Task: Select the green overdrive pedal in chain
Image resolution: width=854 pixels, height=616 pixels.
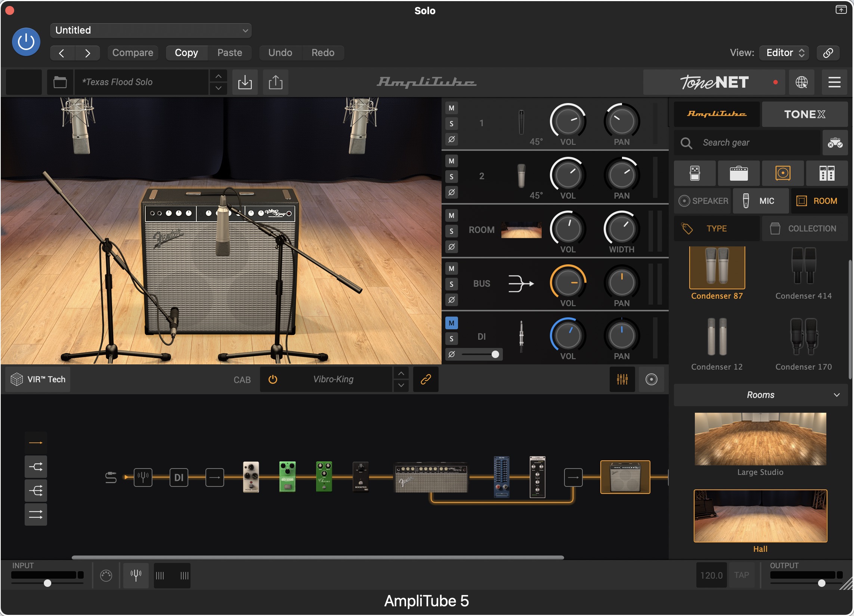Action: pyautogui.click(x=287, y=477)
